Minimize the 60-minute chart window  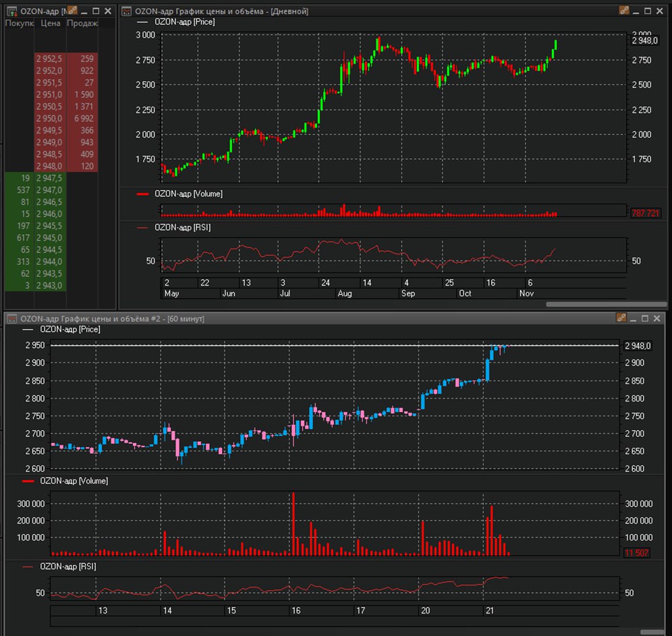click(633, 318)
